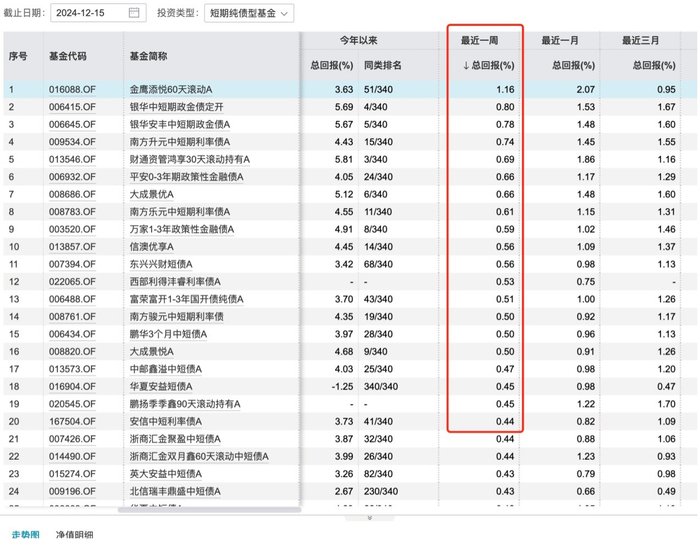
Task: Open fund code 016088.OF
Action: pos(72,90)
